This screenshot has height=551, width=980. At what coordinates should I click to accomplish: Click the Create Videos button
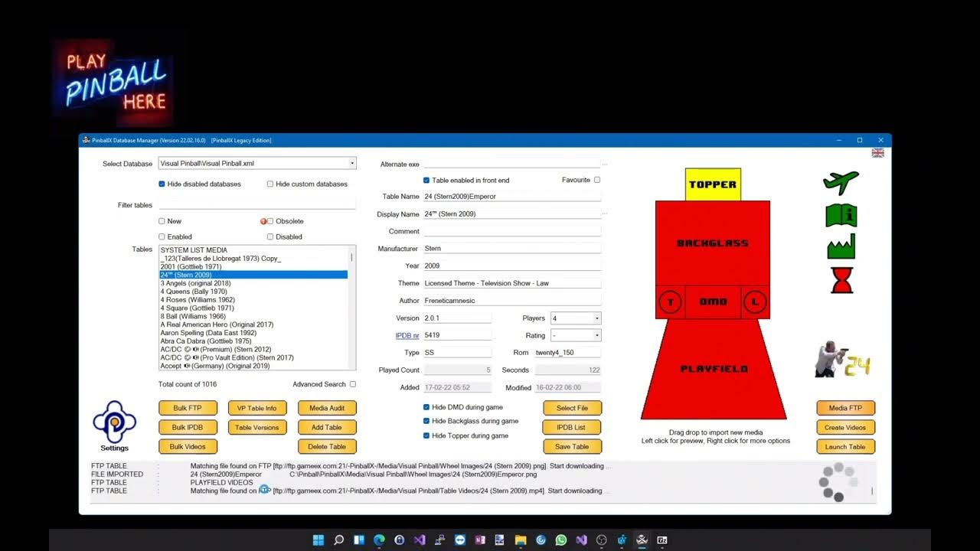pyautogui.click(x=845, y=427)
